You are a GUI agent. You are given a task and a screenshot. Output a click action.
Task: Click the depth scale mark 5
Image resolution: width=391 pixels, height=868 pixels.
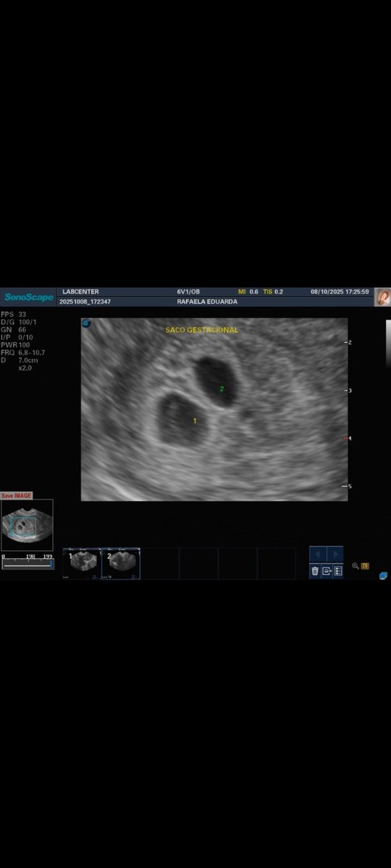pyautogui.click(x=348, y=486)
